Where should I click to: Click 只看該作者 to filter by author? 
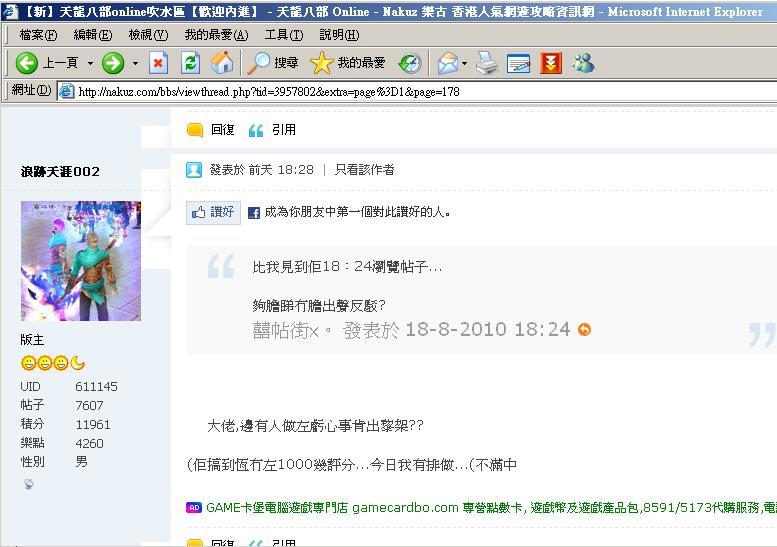click(x=365, y=170)
